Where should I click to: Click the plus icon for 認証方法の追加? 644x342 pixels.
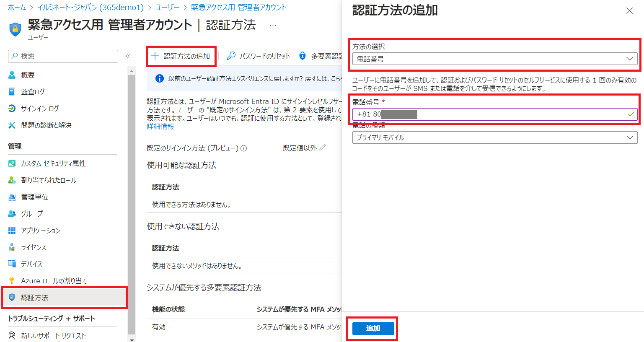click(155, 56)
